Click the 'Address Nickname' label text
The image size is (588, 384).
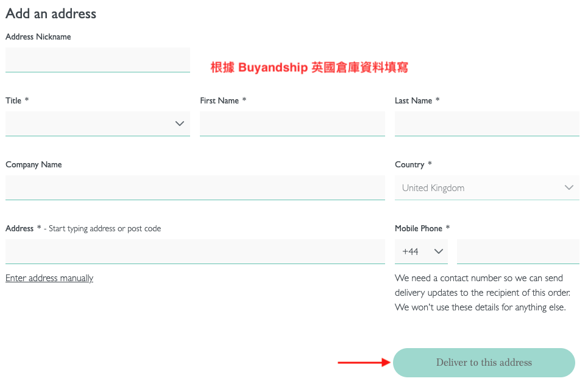point(38,37)
